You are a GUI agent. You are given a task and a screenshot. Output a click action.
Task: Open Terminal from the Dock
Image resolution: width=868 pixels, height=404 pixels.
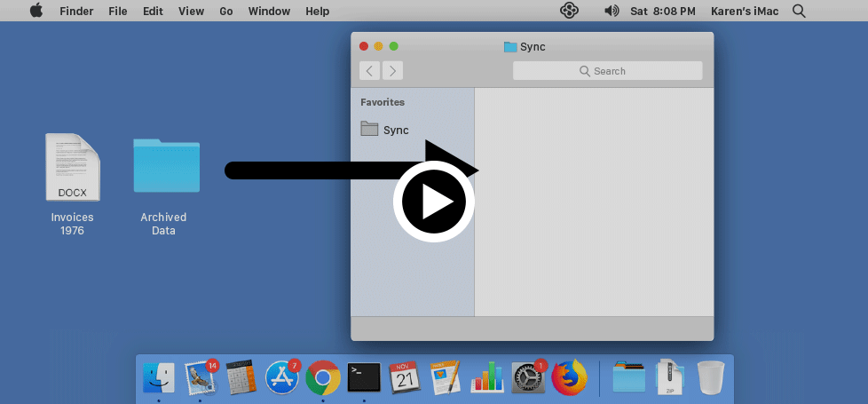364,377
